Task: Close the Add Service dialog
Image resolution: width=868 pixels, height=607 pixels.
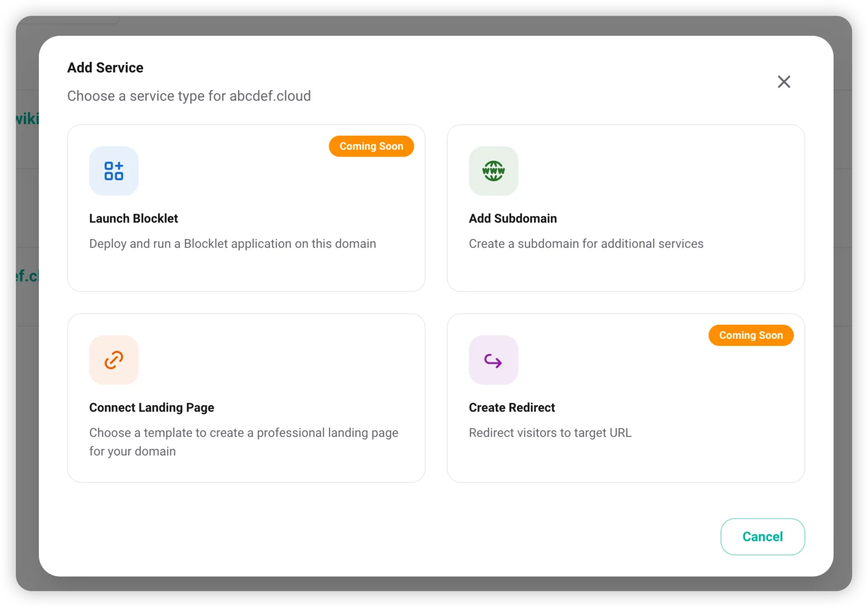Action: (784, 82)
